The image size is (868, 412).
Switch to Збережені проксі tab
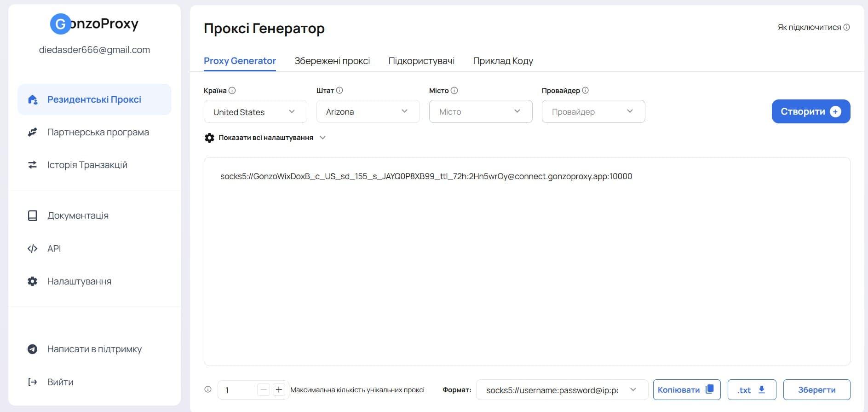click(x=332, y=61)
